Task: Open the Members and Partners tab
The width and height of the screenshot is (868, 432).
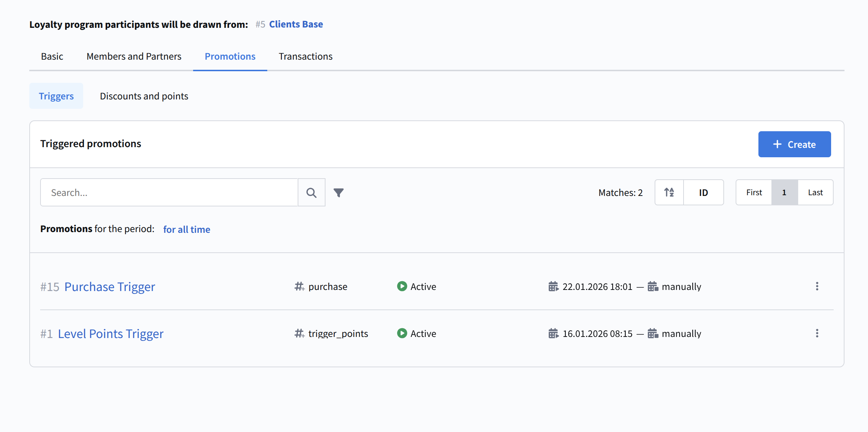Action: click(134, 56)
